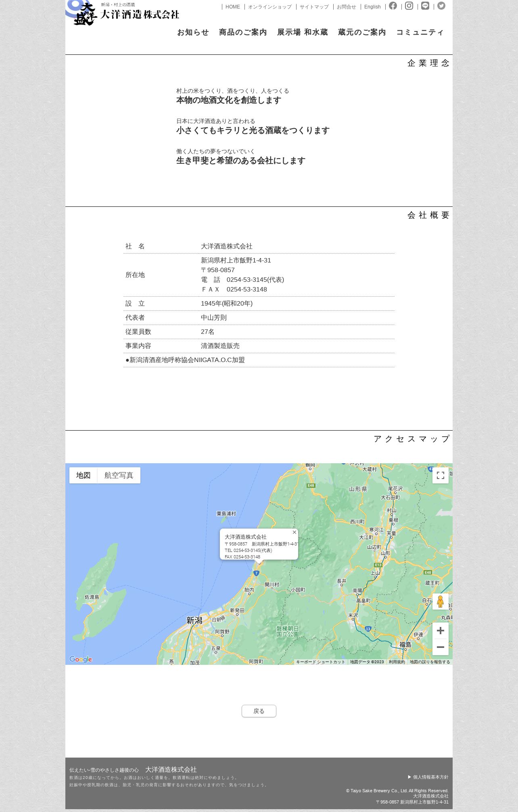Switch map to 地図 view
Viewport: 518px width, 812px height.
[84, 475]
